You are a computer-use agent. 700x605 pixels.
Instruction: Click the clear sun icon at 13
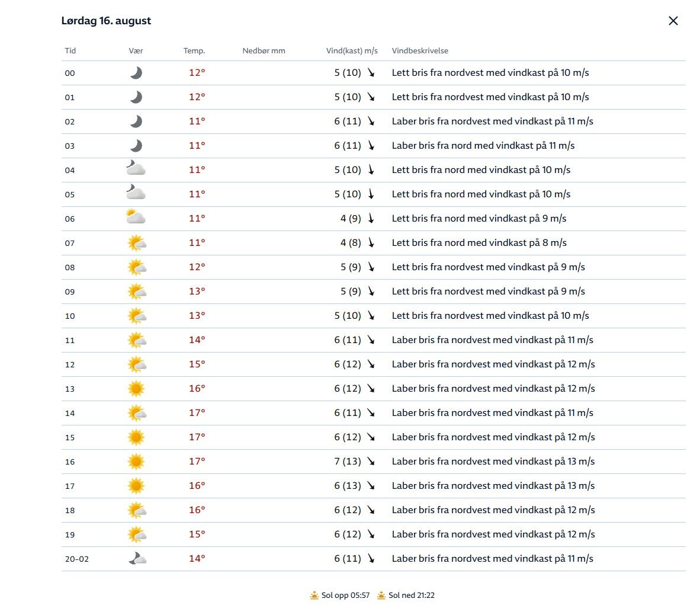[x=136, y=389]
